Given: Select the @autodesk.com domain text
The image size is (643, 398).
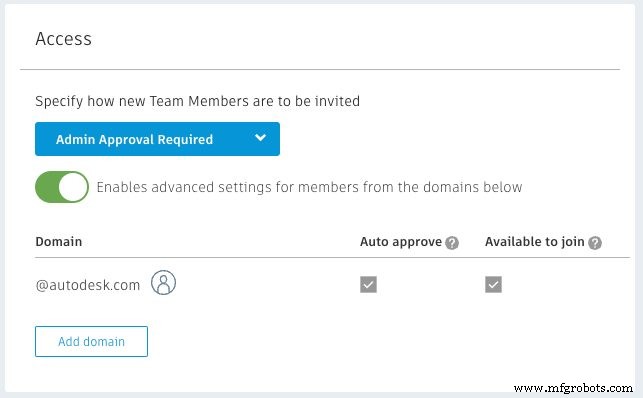Looking at the screenshot, I should (88, 285).
